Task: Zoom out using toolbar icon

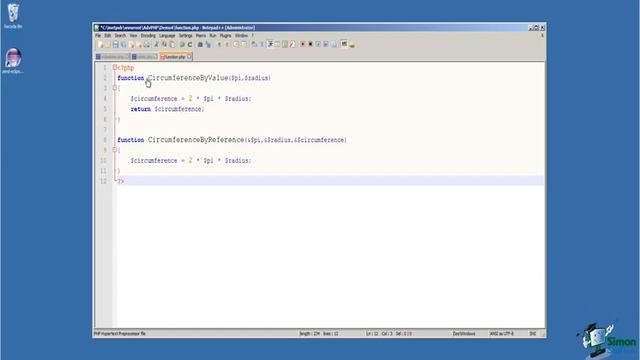Action: (x=227, y=44)
